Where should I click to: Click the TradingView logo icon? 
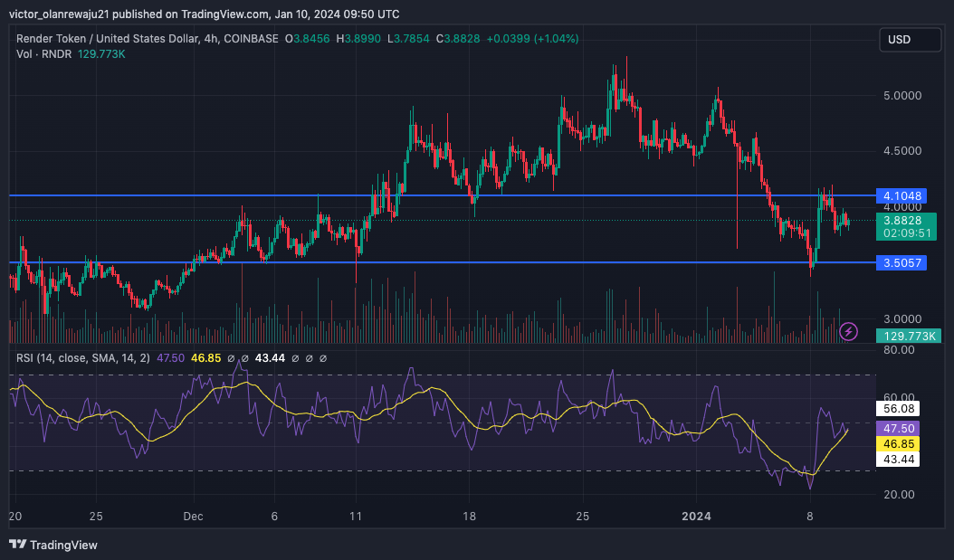click(x=17, y=545)
